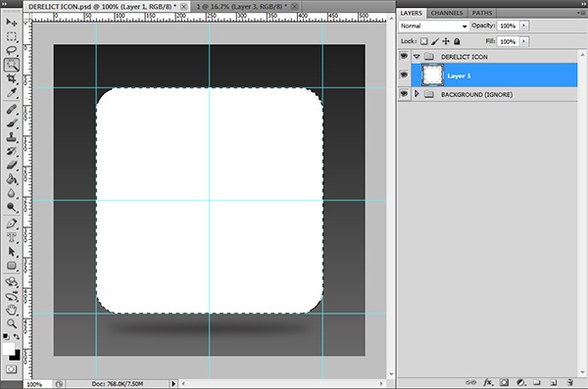Image resolution: width=588 pixels, height=389 pixels.
Task: Add a layer style (fx)
Action: click(x=488, y=382)
